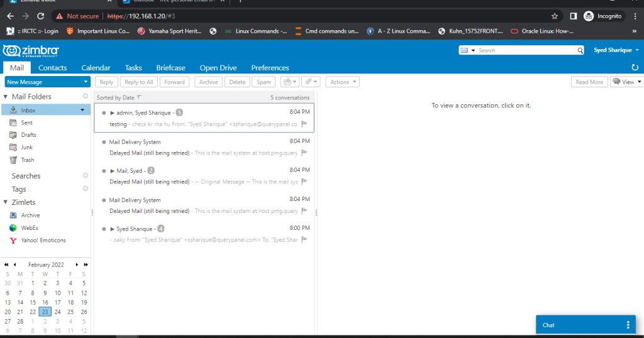Open the Trash folder
This screenshot has width=644, height=338.
[x=28, y=160]
